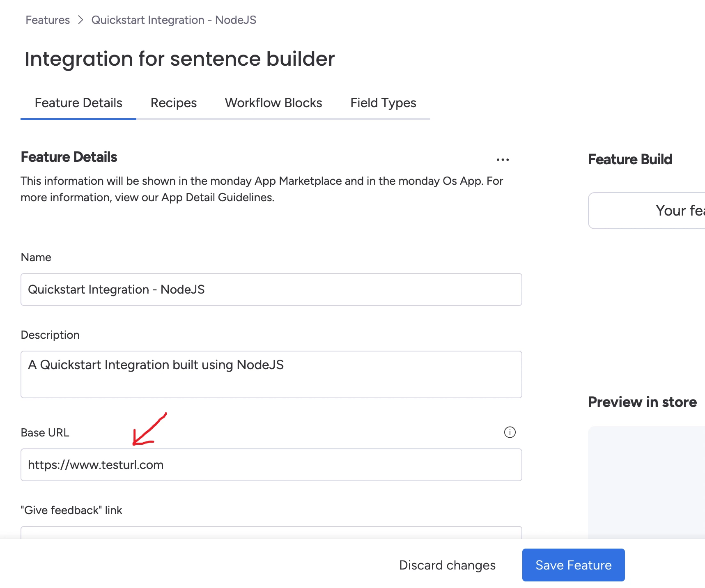Navigate to Features in the breadcrumb

tap(48, 20)
